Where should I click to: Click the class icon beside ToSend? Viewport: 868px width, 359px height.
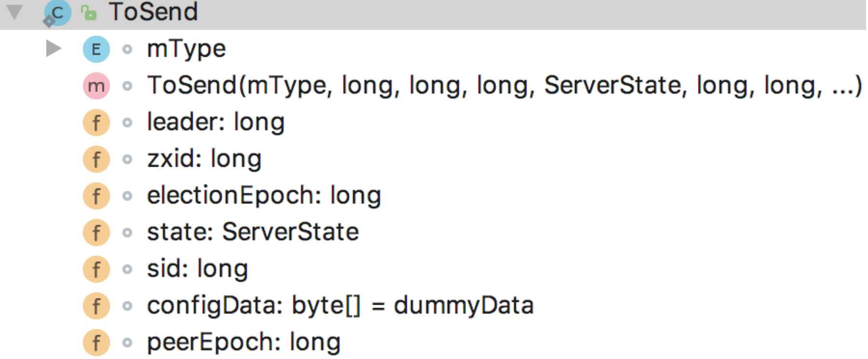[57, 13]
